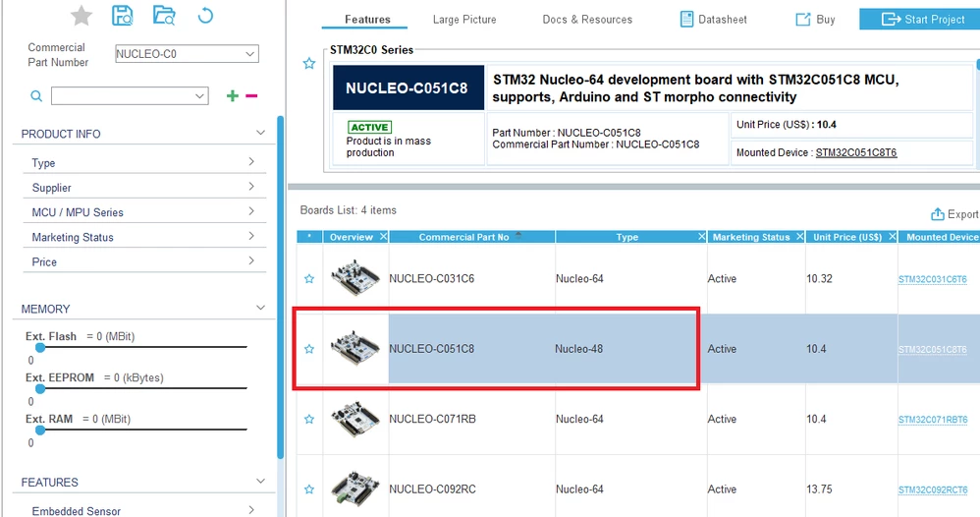The image size is (980, 517).
Task: Open the STM32C031C6T6 link in table
Action: pyautogui.click(x=933, y=279)
